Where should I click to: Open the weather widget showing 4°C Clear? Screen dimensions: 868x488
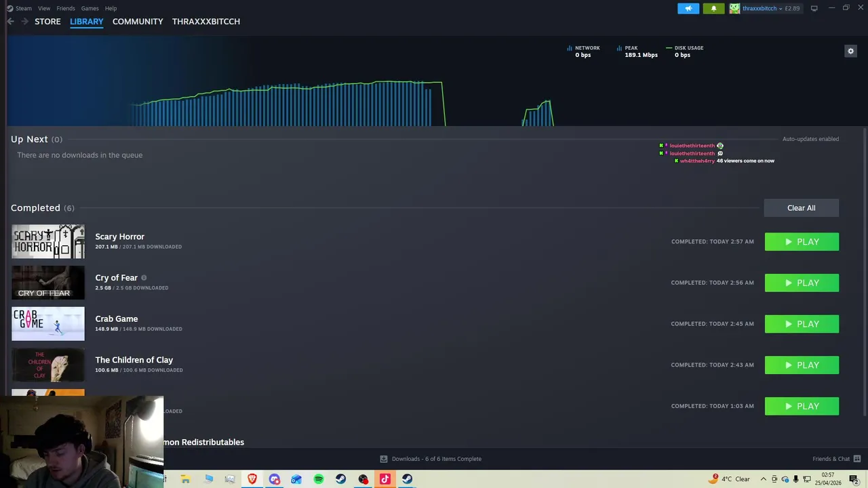[x=730, y=479]
